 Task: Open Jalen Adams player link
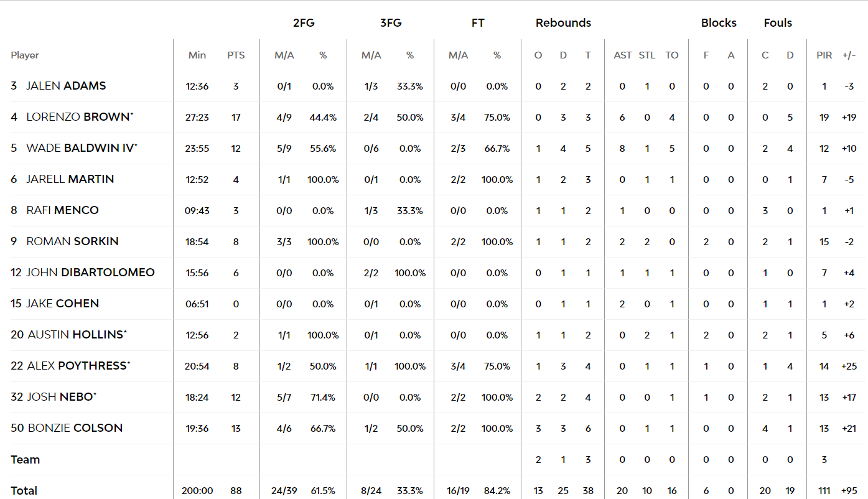pos(66,86)
